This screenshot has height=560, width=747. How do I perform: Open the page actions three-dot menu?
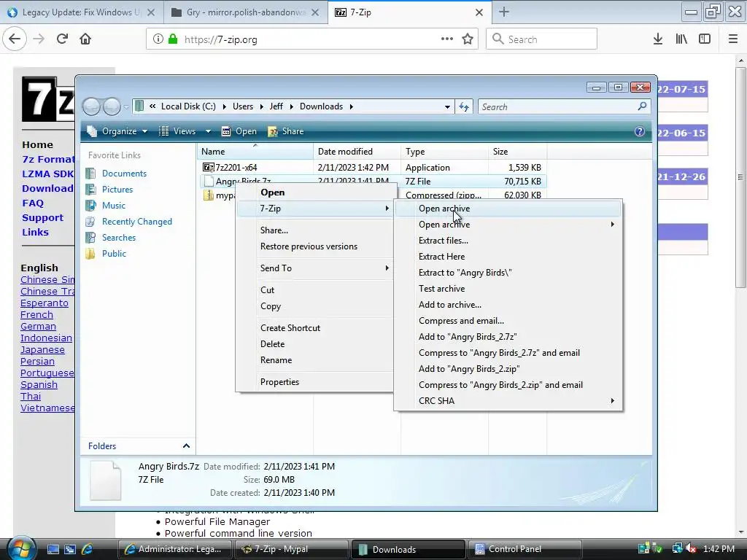[447, 39]
